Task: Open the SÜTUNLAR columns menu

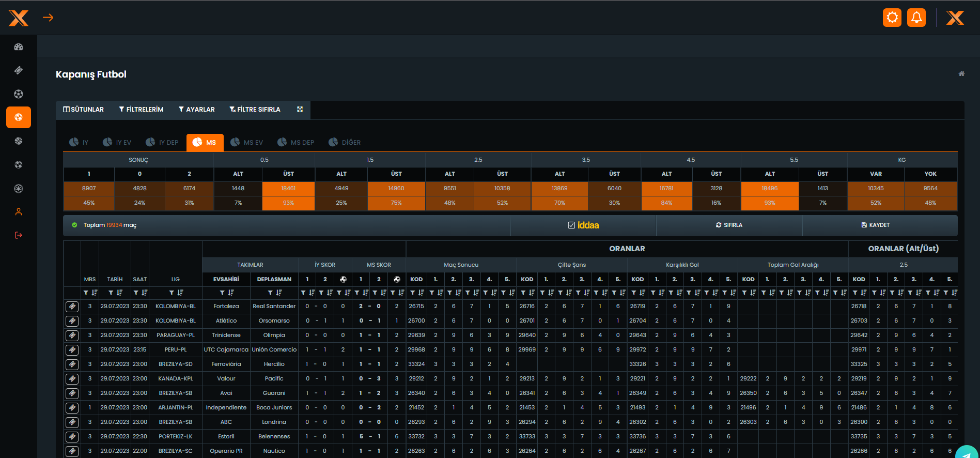Action: tap(84, 110)
